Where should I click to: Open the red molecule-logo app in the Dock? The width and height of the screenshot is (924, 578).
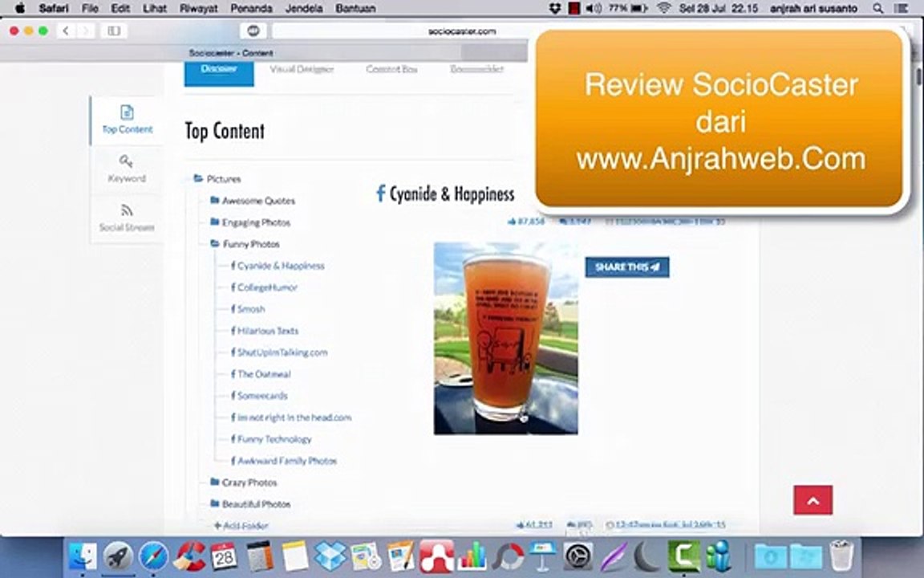[x=436, y=556]
